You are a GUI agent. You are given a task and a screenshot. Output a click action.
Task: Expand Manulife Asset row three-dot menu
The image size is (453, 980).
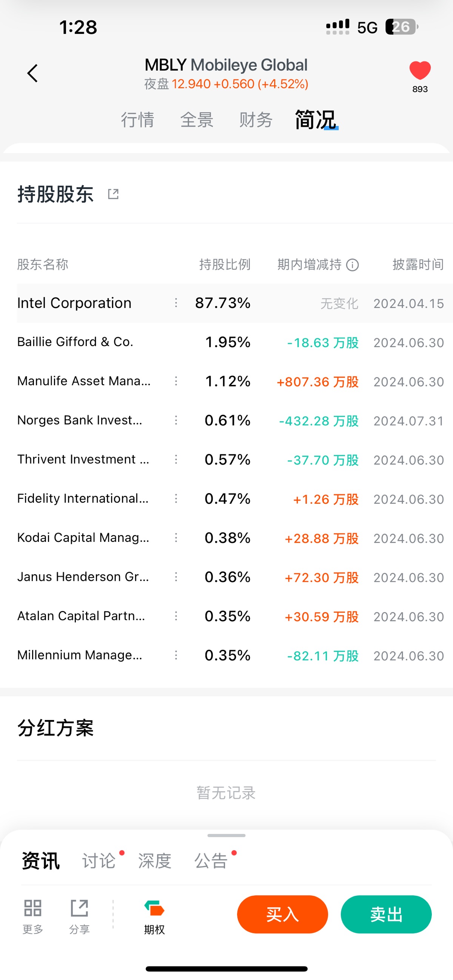[x=176, y=381]
